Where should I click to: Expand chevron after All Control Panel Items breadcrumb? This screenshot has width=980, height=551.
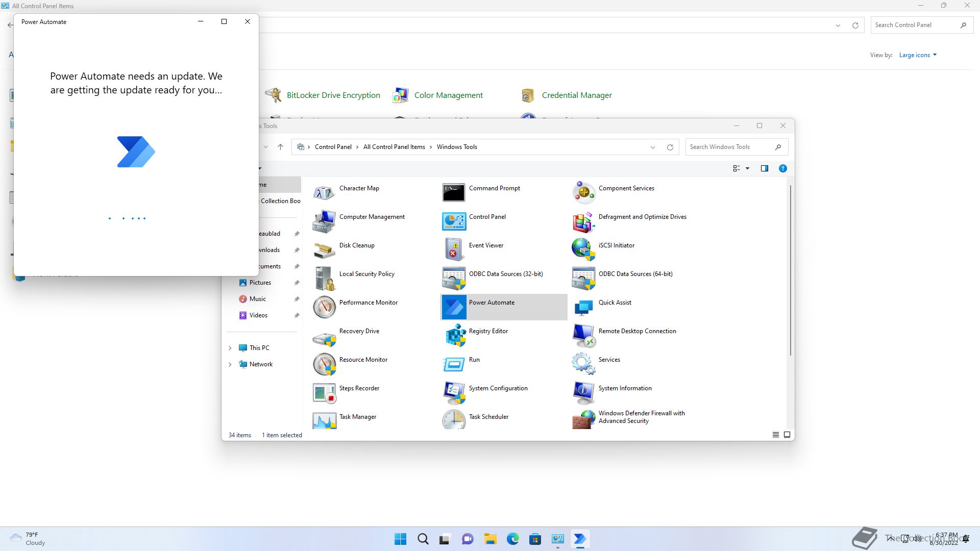431,147
